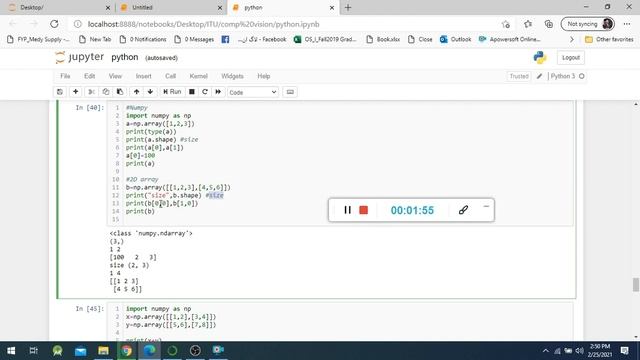This screenshot has width=640, height=360.
Task: Open Chrome from the taskbar
Action: (127, 350)
